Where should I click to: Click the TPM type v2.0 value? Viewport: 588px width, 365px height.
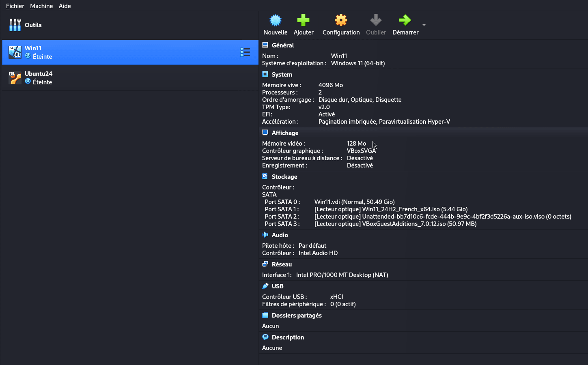click(324, 107)
